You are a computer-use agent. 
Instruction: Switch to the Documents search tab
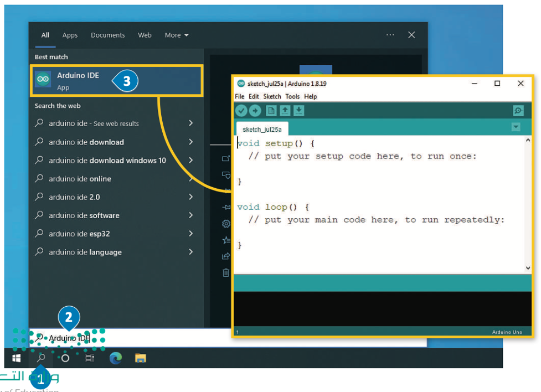click(107, 35)
